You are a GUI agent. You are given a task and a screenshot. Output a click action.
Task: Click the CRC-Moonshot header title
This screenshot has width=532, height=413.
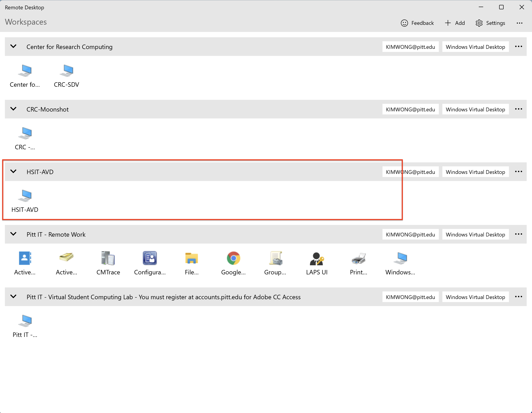tap(47, 109)
